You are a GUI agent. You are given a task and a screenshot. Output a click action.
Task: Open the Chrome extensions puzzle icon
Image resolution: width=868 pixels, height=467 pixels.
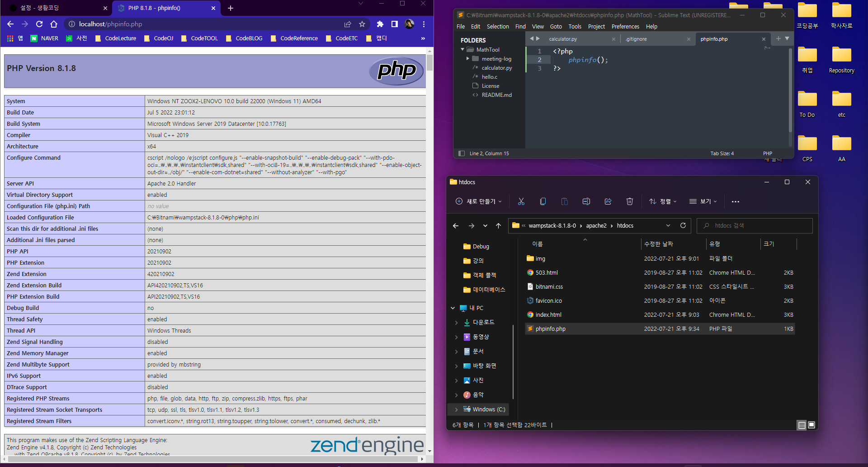click(x=380, y=24)
